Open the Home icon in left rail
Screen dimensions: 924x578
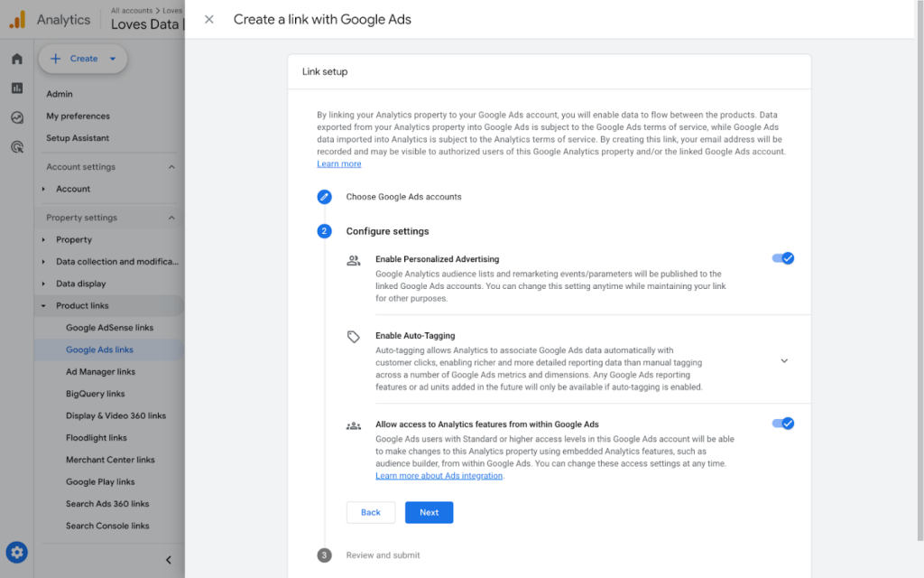click(17, 59)
